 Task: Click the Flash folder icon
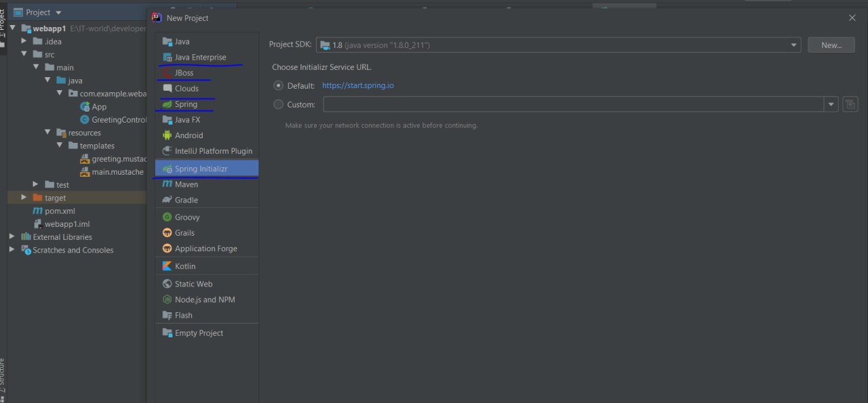click(x=167, y=315)
